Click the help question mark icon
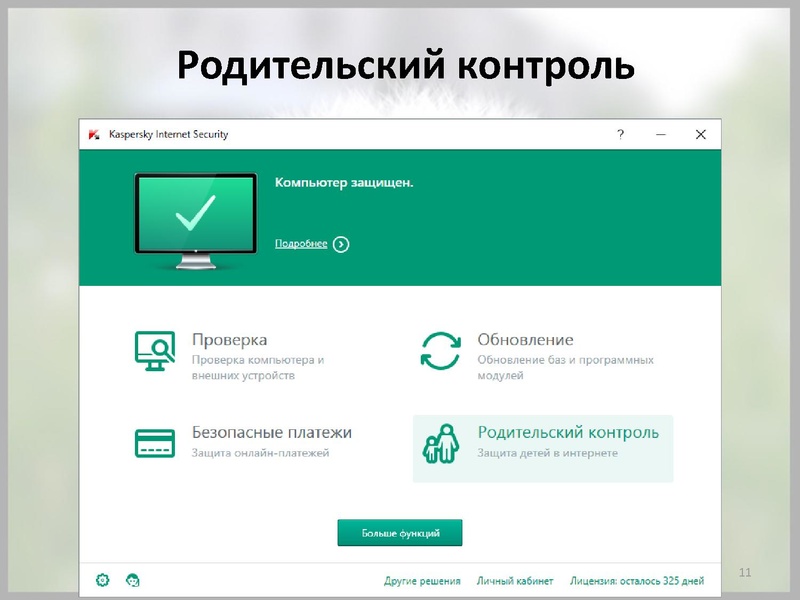 (x=620, y=131)
